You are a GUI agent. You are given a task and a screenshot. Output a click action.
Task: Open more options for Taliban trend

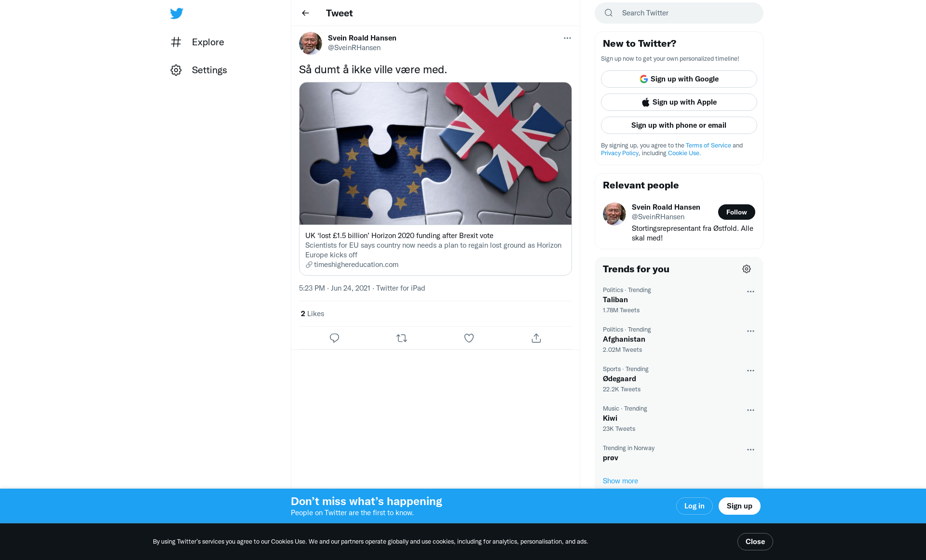coord(750,292)
